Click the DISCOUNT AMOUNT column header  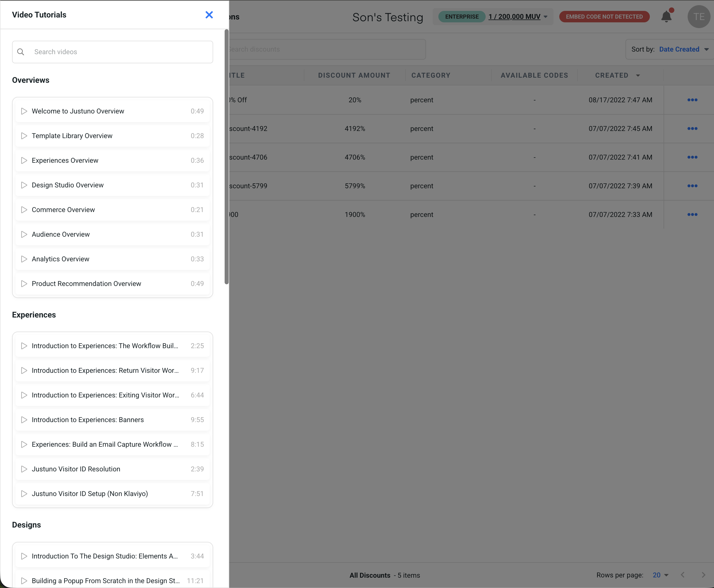pos(354,76)
